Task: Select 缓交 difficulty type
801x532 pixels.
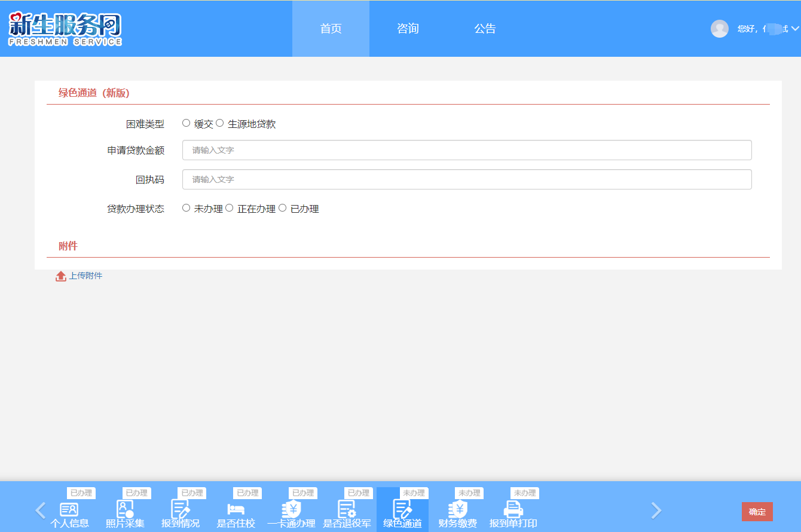Action: pyautogui.click(x=187, y=123)
